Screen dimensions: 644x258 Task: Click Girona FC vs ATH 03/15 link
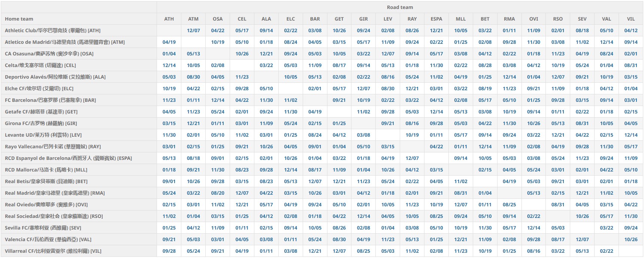coord(169,123)
